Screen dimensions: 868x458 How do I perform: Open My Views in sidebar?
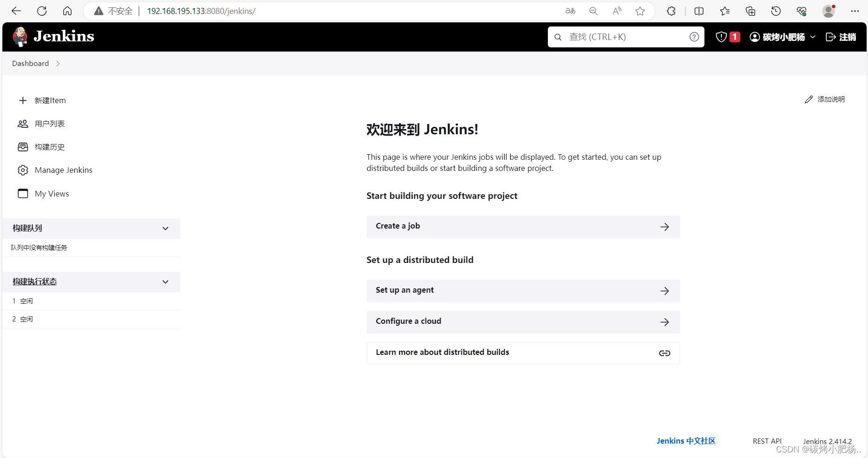[x=43, y=193]
